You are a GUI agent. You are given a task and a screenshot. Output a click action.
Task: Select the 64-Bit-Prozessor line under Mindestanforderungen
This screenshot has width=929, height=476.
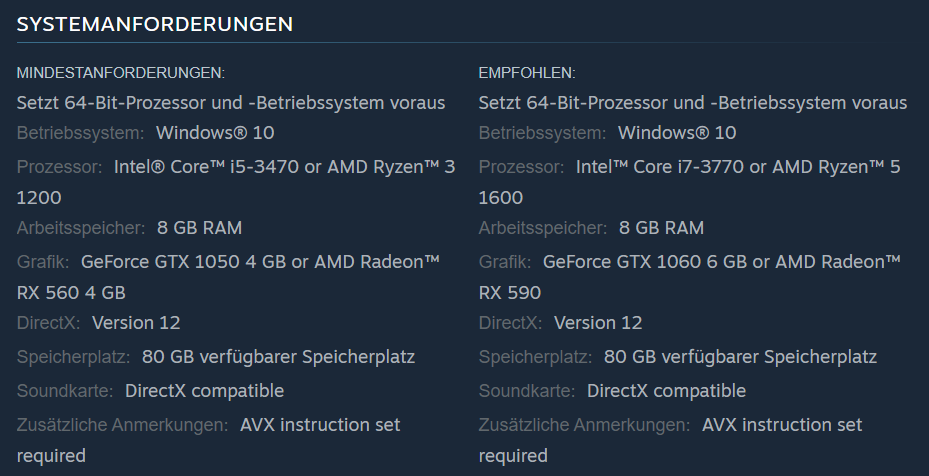(x=231, y=103)
